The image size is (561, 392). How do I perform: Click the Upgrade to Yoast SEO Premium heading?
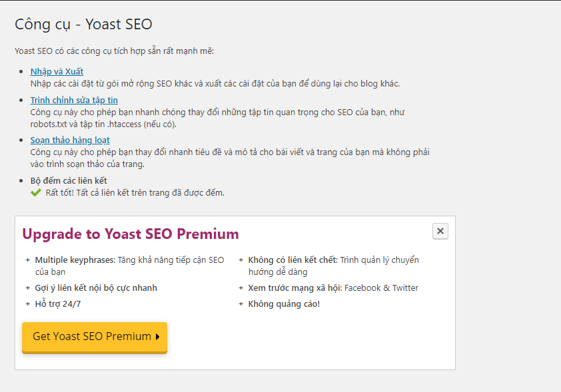pyautogui.click(x=131, y=234)
